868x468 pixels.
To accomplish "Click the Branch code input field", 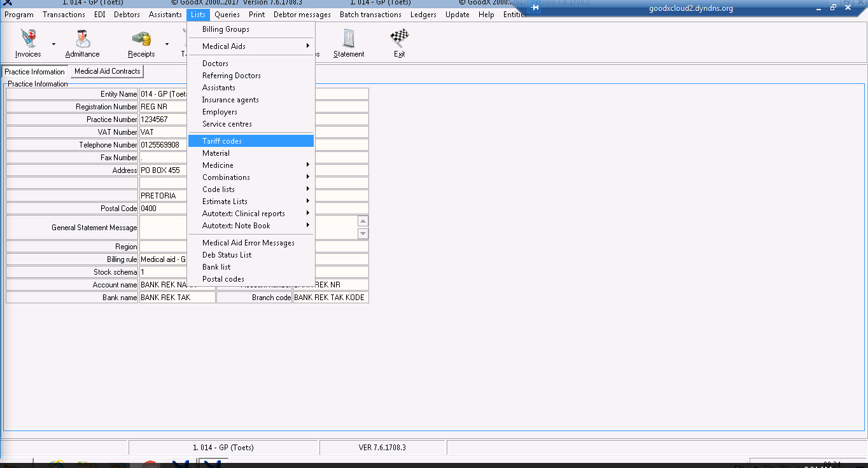I will 330,298.
